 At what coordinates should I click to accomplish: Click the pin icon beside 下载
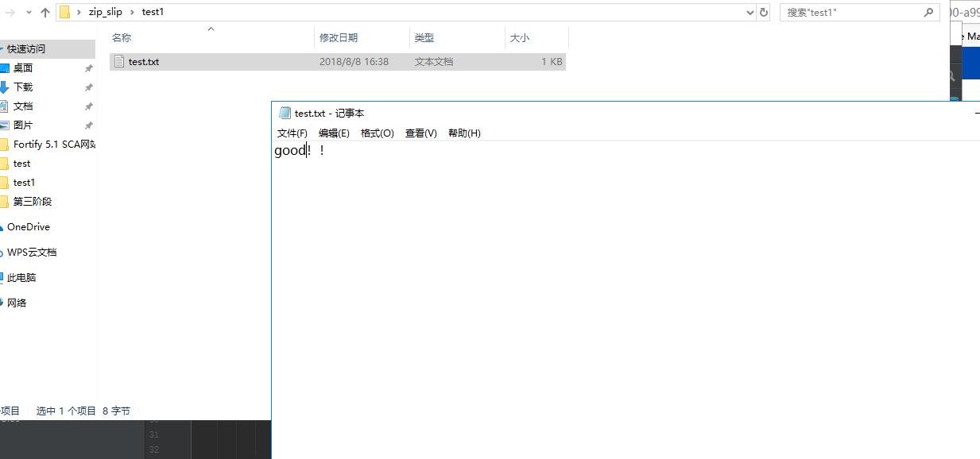point(89,87)
